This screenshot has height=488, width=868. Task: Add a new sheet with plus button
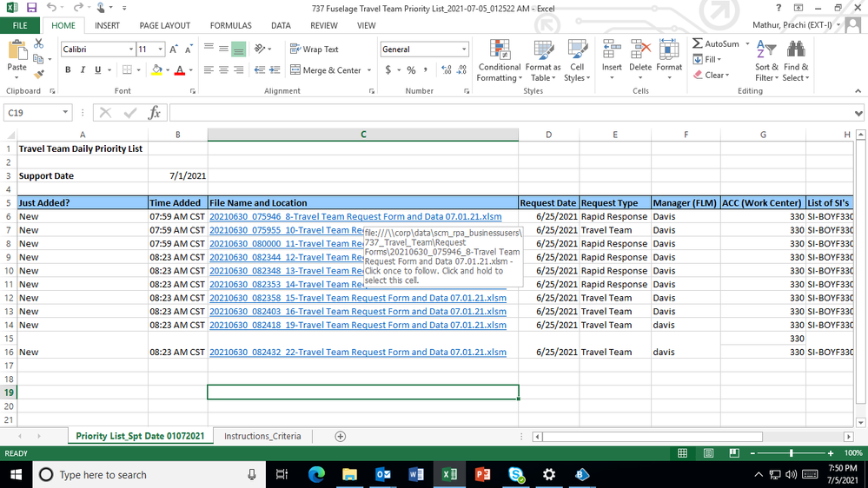(341, 436)
